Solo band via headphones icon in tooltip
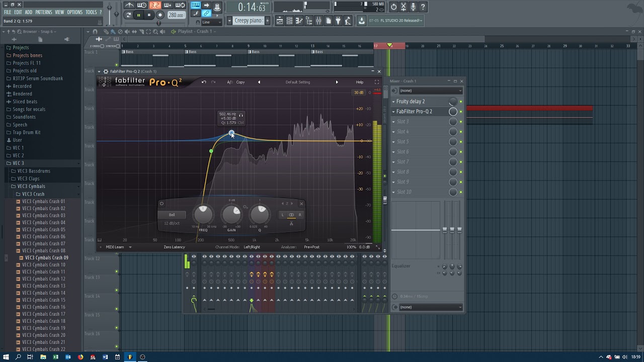Image resolution: width=644 pixels, height=362 pixels. coord(240,115)
